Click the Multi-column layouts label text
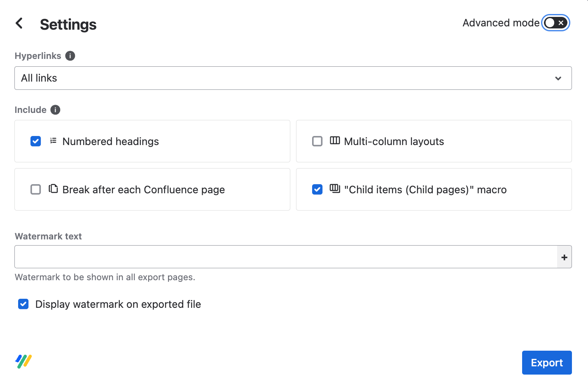The height and width of the screenshot is (389, 588). pos(394,141)
